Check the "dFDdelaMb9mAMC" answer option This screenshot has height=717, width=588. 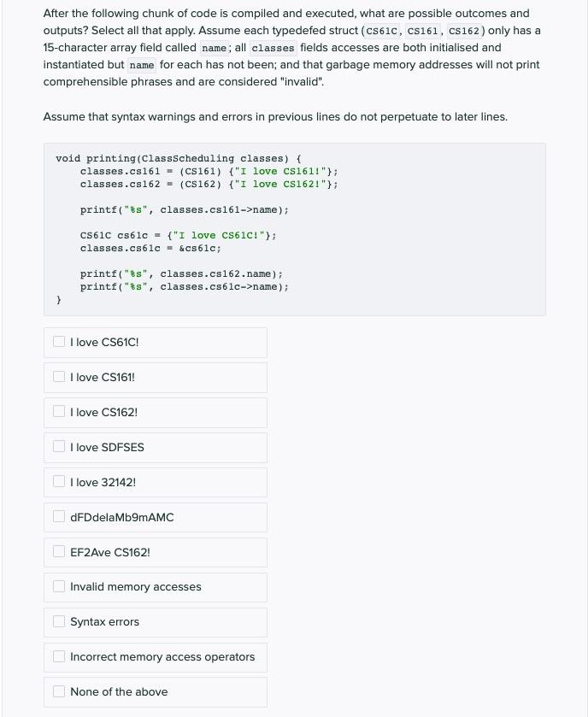(59, 516)
